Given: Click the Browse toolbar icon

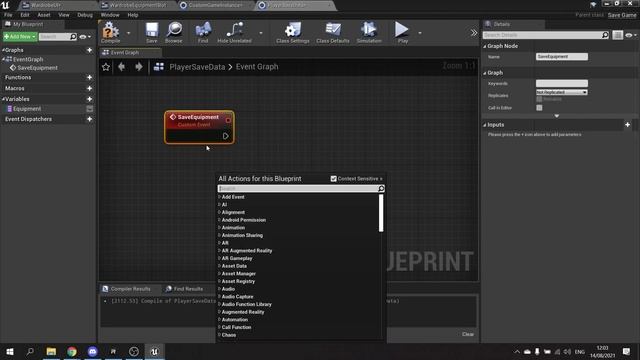Looking at the screenshot, I should tap(174, 32).
